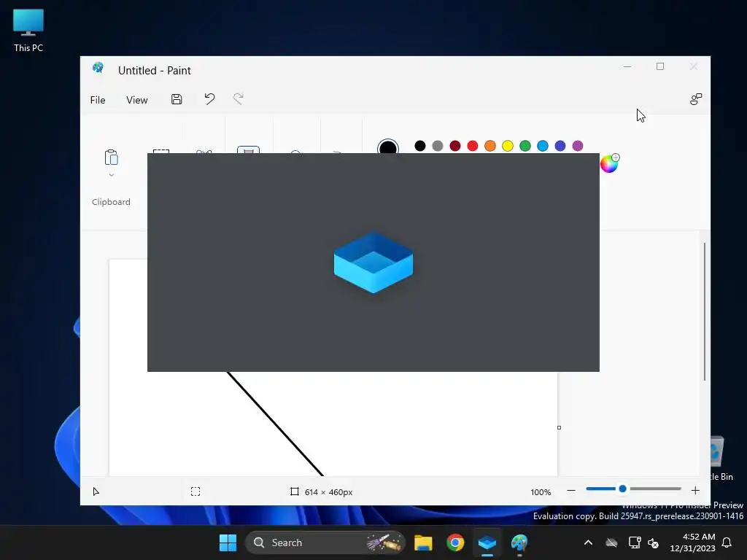Image resolution: width=747 pixels, height=560 pixels.
Task: Pick the gray palette swatch
Action: coord(438,146)
